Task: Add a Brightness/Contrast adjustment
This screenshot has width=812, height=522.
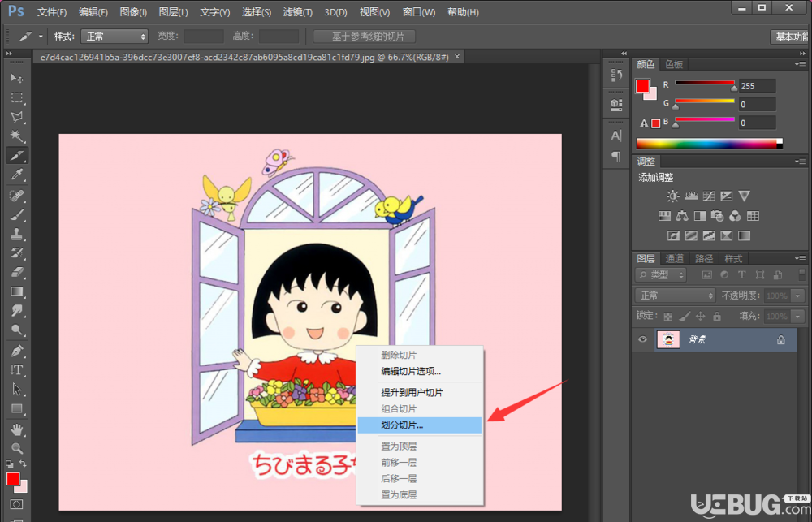Action: click(x=672, y=196)
